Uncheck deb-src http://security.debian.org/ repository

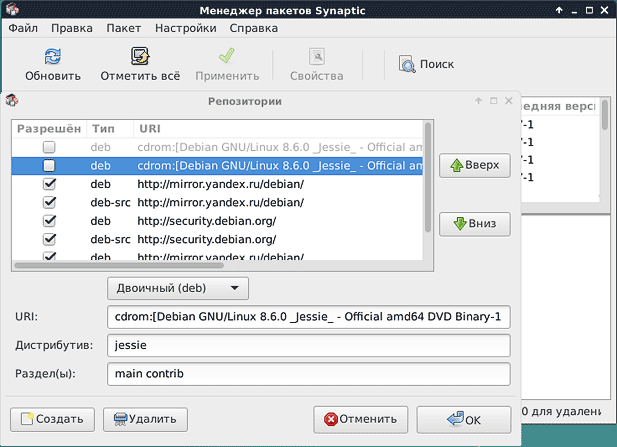click(x=49, y=240)
